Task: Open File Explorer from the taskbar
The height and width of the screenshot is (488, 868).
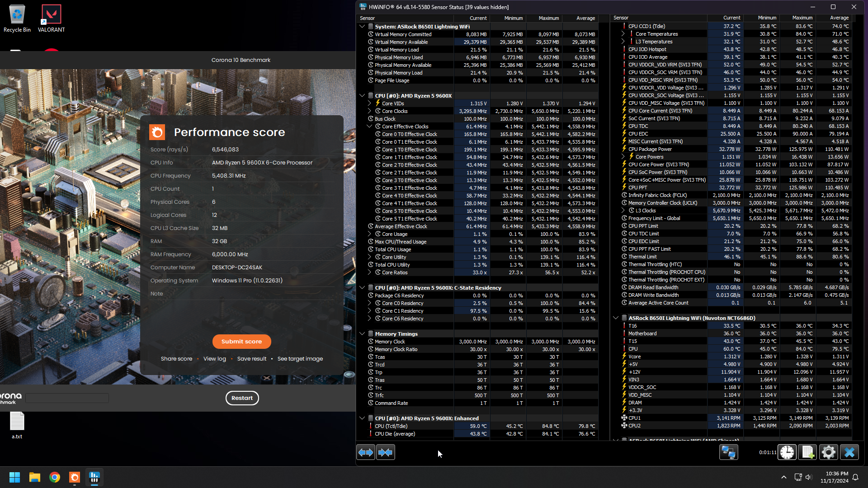Action: click(35, 477)
